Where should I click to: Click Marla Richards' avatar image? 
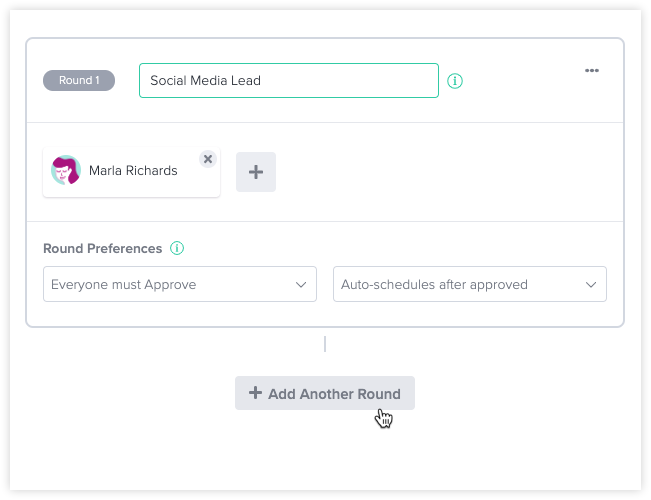pyautogui.click(x=66, y=171)
